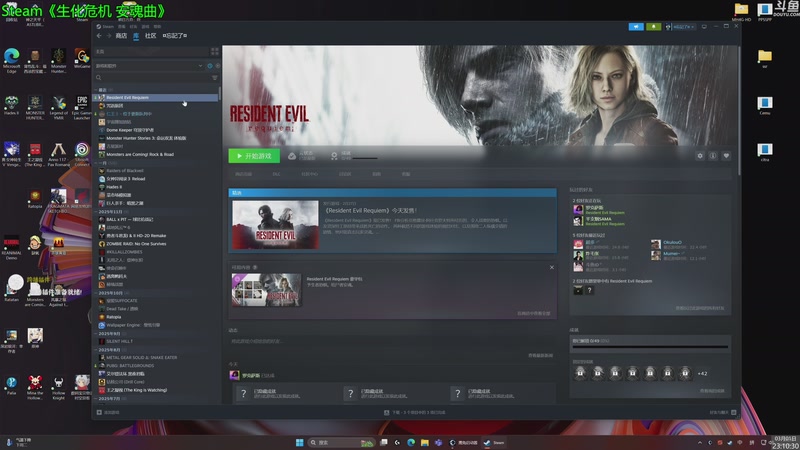Select Resident Evil Requiem in the game list
The width and height of the screenshot is (800, 450).
point(157,97)
